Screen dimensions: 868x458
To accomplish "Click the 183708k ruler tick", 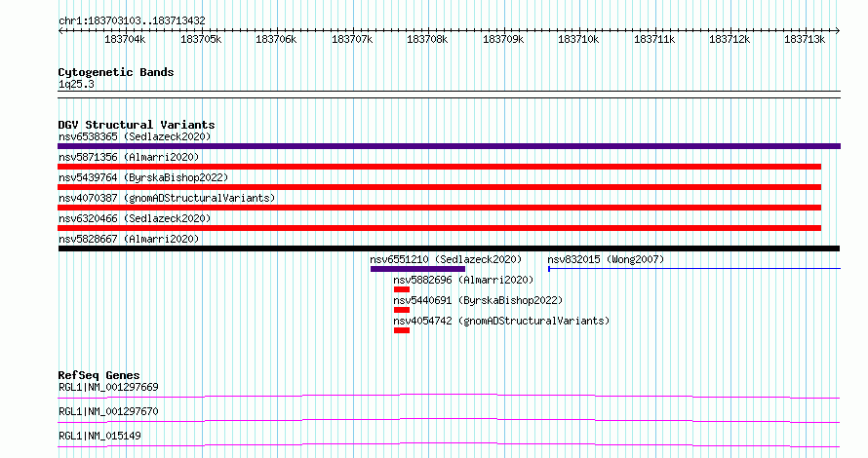I will (427, 39).
